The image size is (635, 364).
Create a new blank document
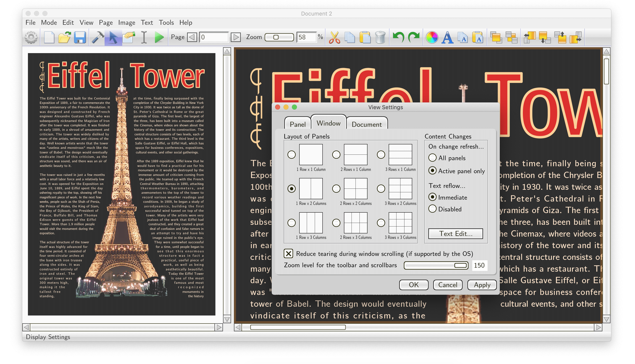49,38
